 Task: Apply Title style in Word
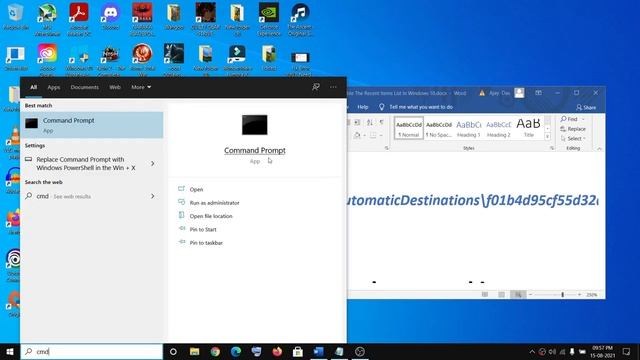pyautogui.click(x=529, y=128)
